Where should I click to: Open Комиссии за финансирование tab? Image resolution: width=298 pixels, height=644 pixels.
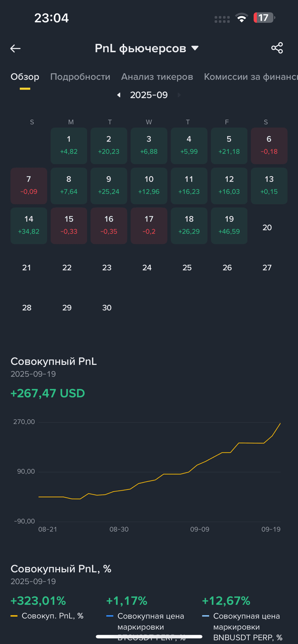click(250, 77)
